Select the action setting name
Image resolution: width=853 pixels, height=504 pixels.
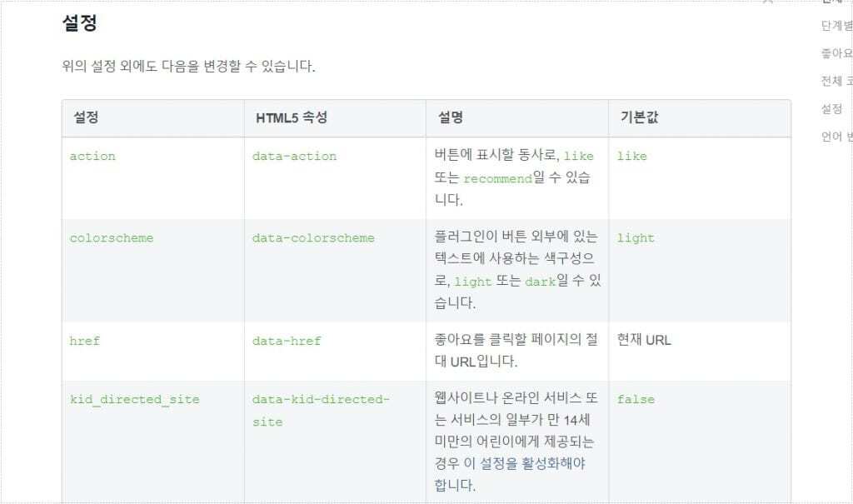pos(92,157)
